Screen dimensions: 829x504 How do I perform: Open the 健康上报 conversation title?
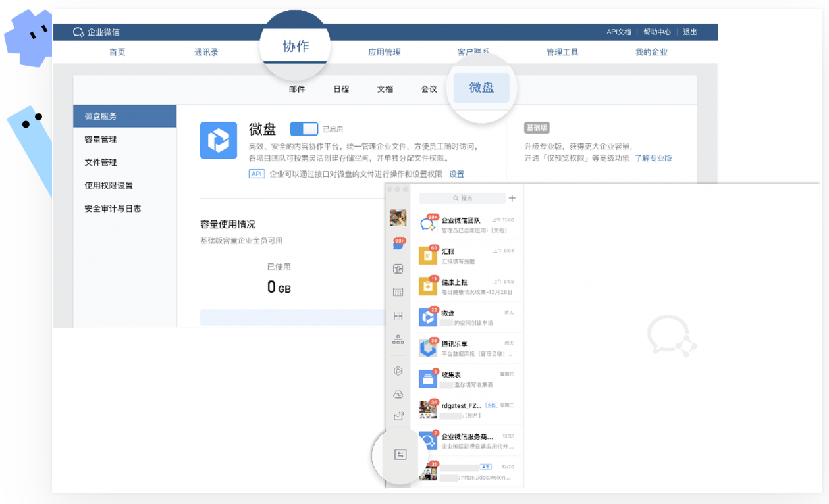point(454,282)
